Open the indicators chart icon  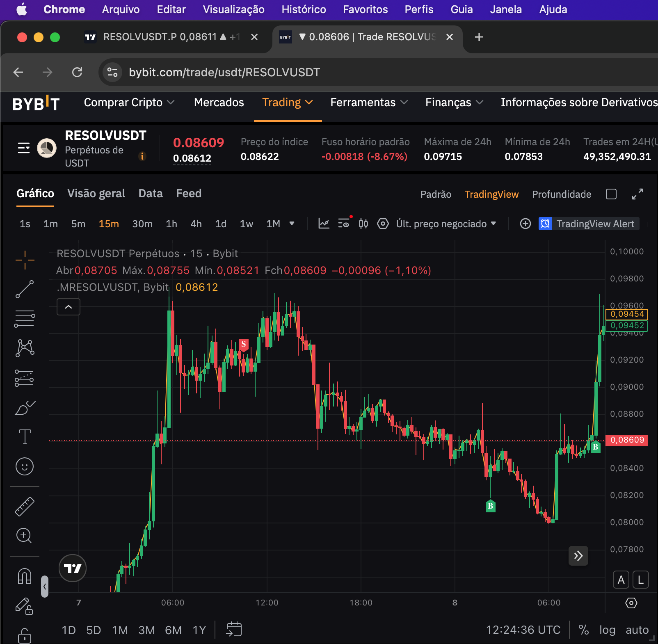[x=324, y=224]
